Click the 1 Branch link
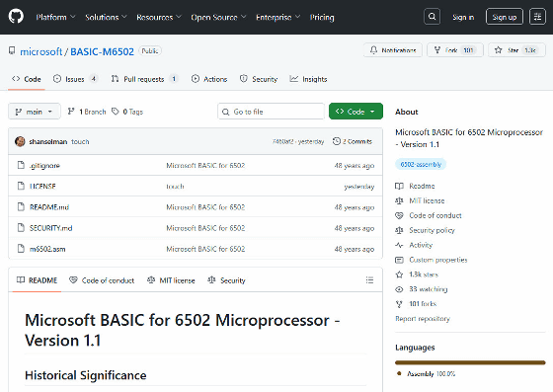This screenshot has height=392, width=553. [x=87, y=112]
